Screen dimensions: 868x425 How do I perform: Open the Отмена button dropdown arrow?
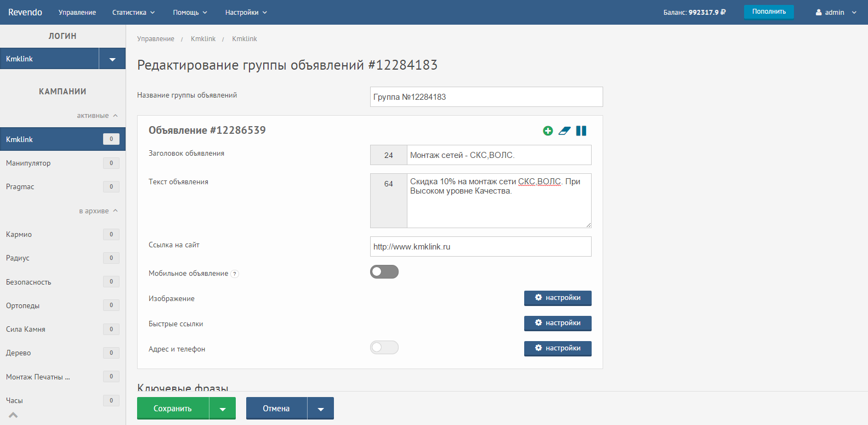[x=321, y=409]
